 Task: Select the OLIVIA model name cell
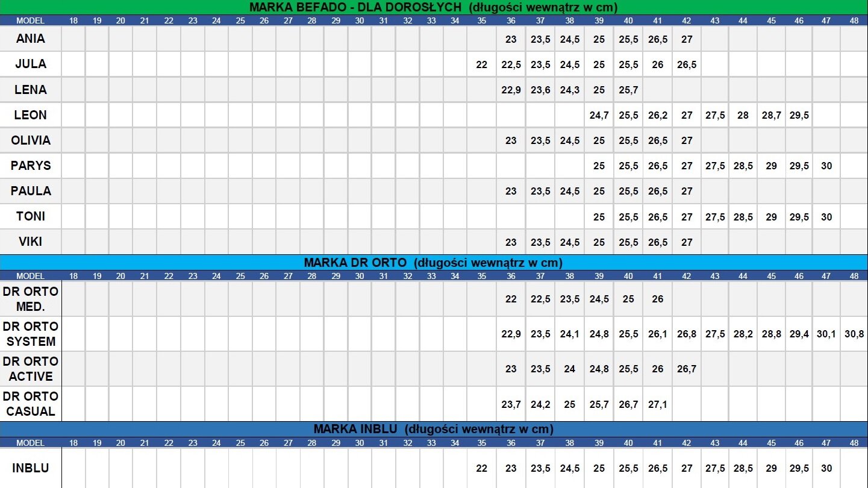click(x=31, y=140)
